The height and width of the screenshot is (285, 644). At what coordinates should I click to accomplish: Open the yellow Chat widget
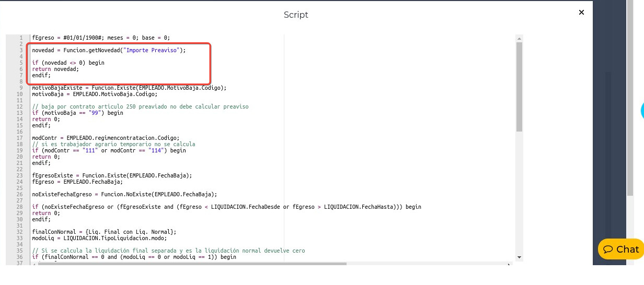(620, 250)
